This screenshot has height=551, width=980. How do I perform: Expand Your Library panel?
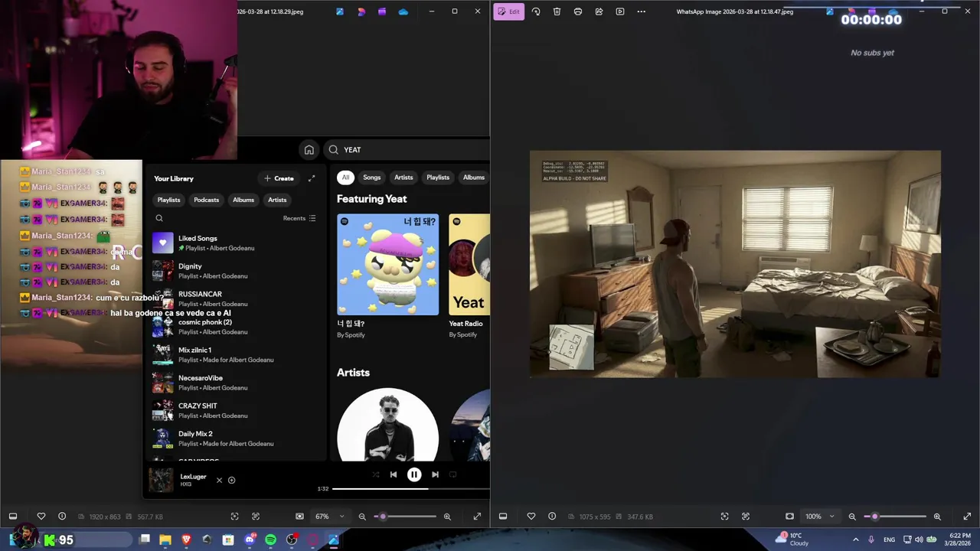[x=312, y=178]
